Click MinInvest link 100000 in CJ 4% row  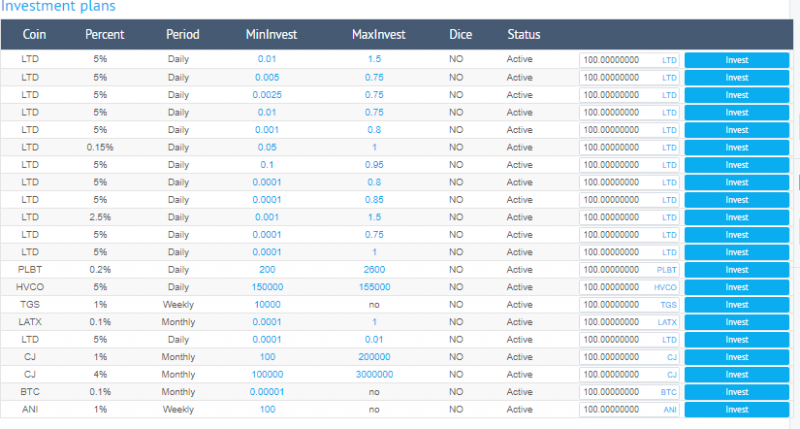(x=267, y=374)
